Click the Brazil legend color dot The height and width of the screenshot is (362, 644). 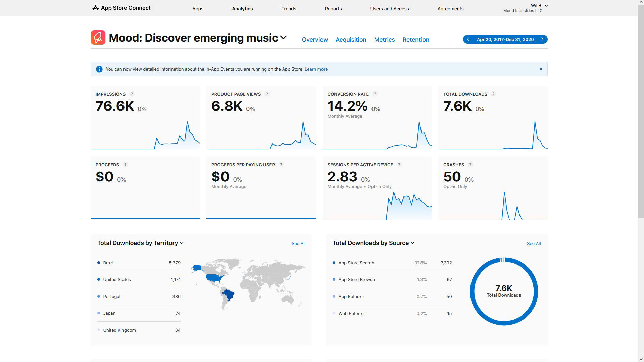[x=99, y=263]
